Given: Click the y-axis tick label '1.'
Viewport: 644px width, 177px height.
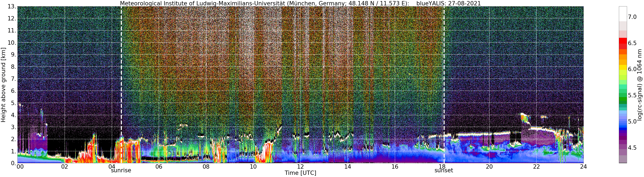Looking at the screenshot, I should 14,151.
